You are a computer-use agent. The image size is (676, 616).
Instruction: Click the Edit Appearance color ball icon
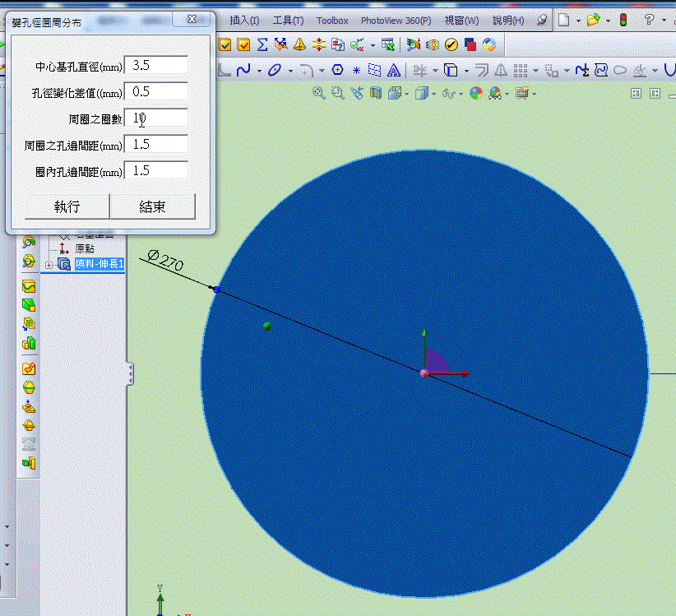[476, 93]
